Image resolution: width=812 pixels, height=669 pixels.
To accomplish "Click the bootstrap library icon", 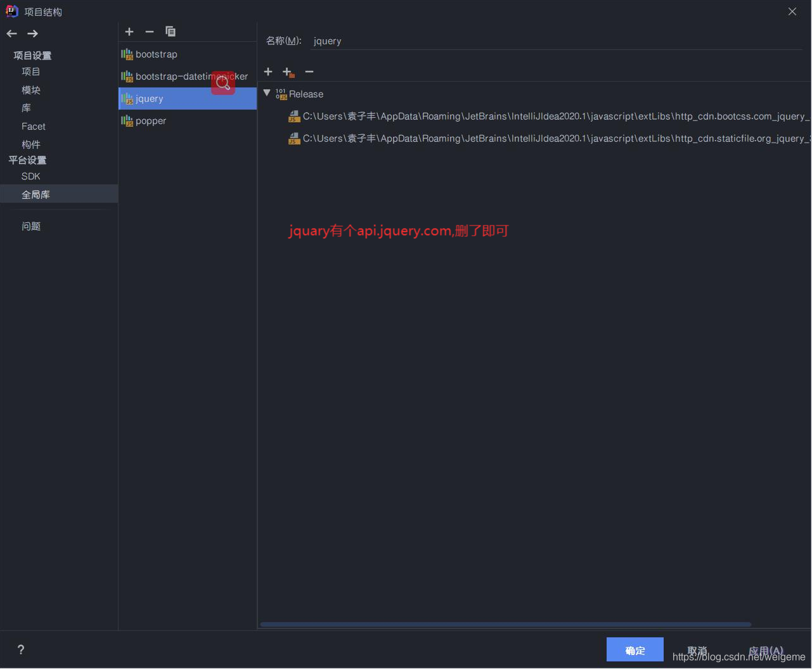I will [x=127, y=54].
